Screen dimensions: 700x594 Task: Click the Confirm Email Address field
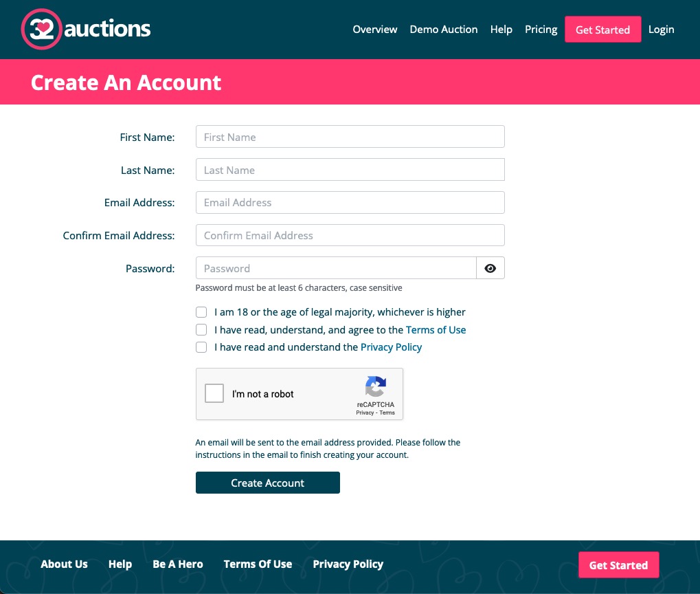coord(350,235)
